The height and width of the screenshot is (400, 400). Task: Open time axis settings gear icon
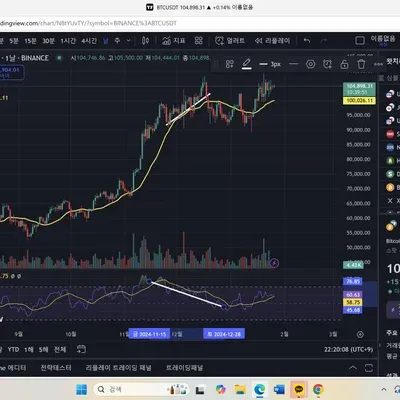pos(360,334)
